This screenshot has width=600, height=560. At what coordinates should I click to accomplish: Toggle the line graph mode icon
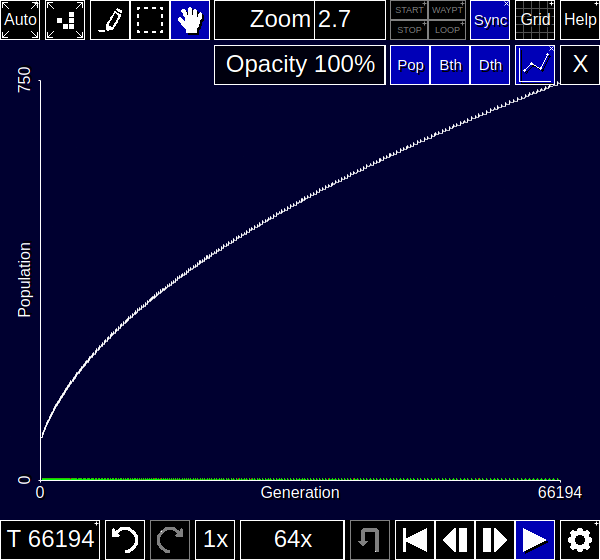[x=535, y=65]
